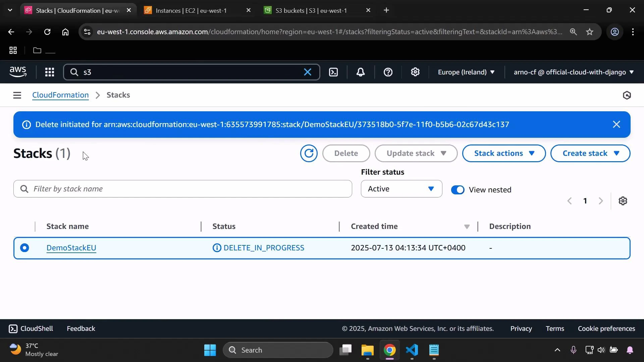The image size is (644, 362).
Task: Open the AWS services grid menu
Action: pyautogui.click(x=49, y=72)
